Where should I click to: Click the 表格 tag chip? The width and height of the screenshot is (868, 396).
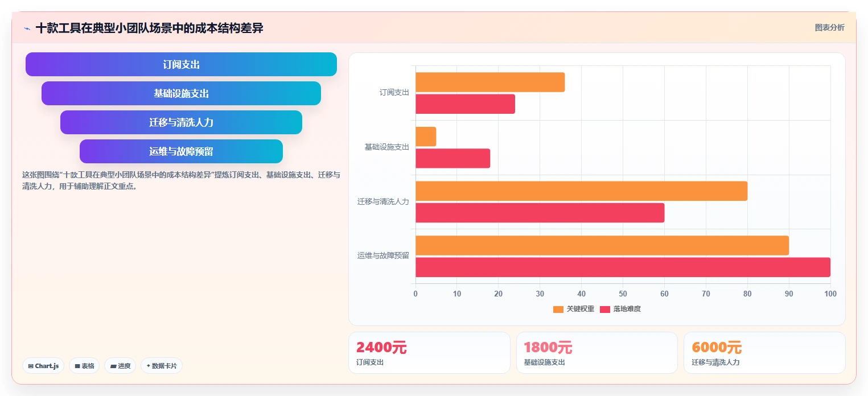[x=84, y=366]
